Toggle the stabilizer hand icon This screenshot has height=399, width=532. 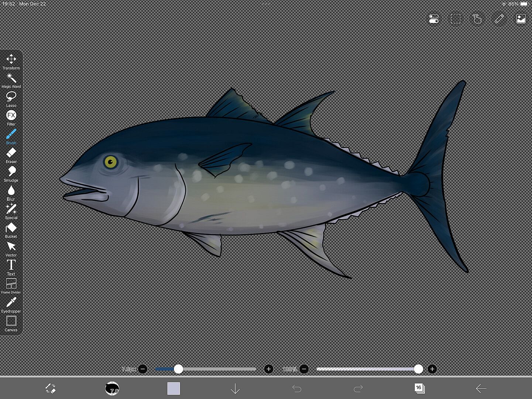(477, 19)
